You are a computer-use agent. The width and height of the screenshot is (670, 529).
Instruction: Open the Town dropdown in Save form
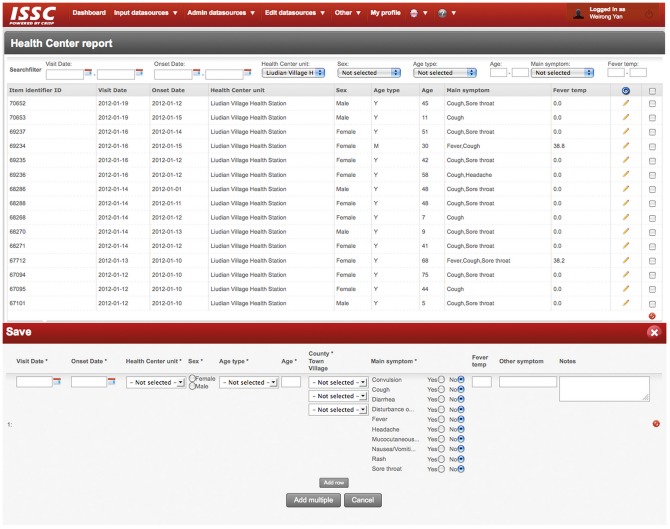tap(338, 396)
